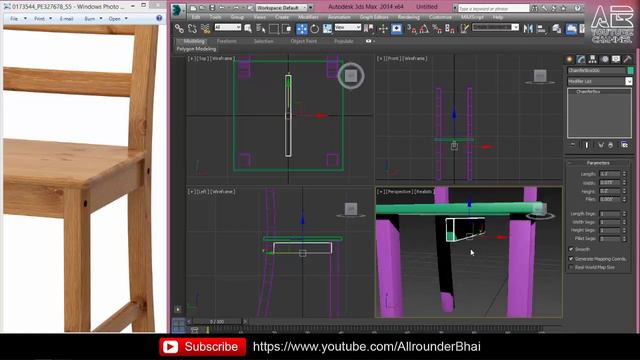The image size is (640, 360).
Task: Open the selection filter All dropdown
Action: click(228, 27)
